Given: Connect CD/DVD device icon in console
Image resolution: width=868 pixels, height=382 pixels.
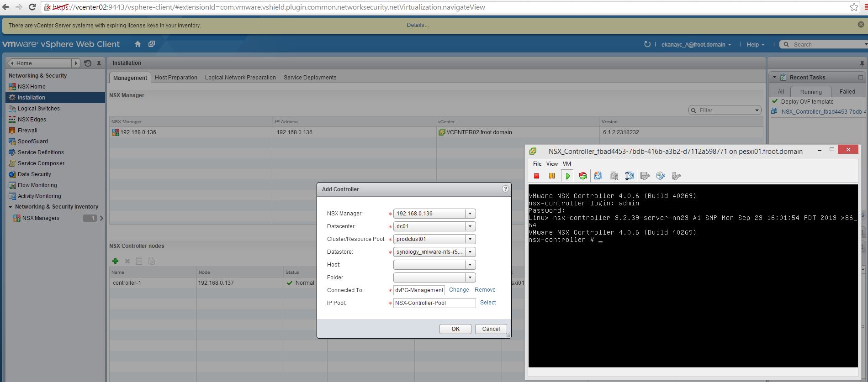Looking at the screenshot, I should click(660, 176).
